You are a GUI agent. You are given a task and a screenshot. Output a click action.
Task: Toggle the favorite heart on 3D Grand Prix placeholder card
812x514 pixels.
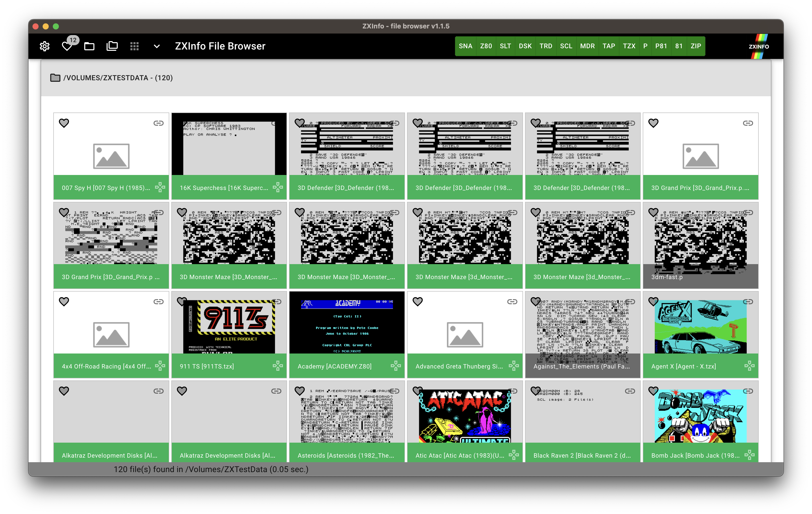pyautogui.click(x=653, y=123)
